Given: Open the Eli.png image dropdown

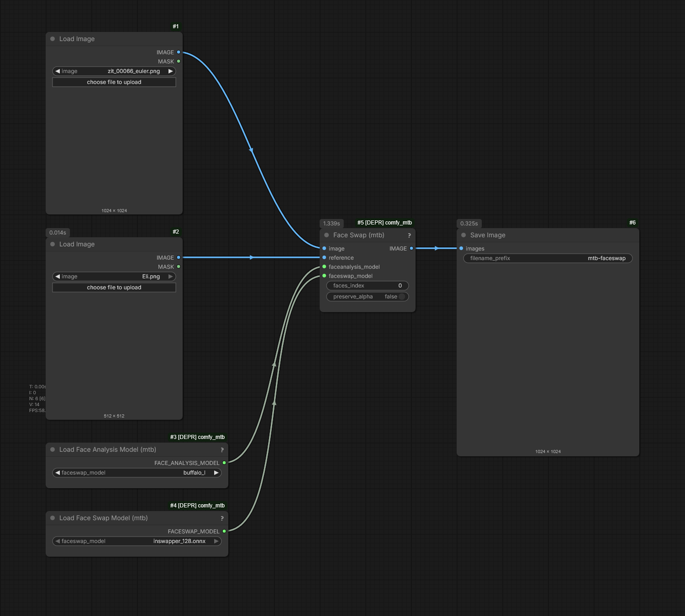Looking at the screenshot, I should (114, 277).
